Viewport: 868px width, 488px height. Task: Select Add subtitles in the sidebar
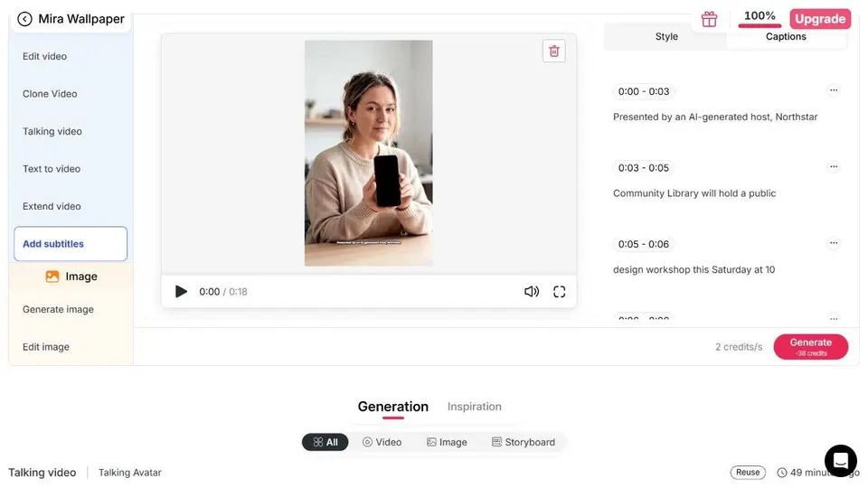tap(71, 244)
